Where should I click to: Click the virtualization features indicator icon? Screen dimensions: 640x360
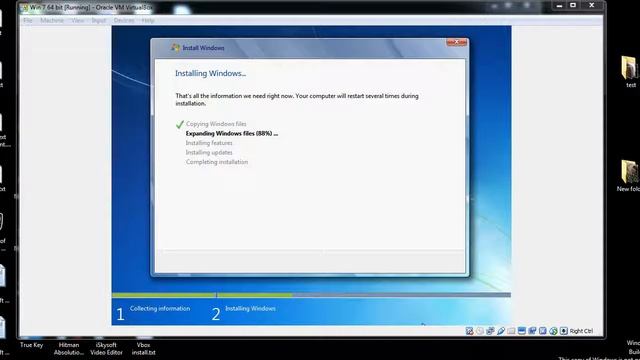point(542,331)
